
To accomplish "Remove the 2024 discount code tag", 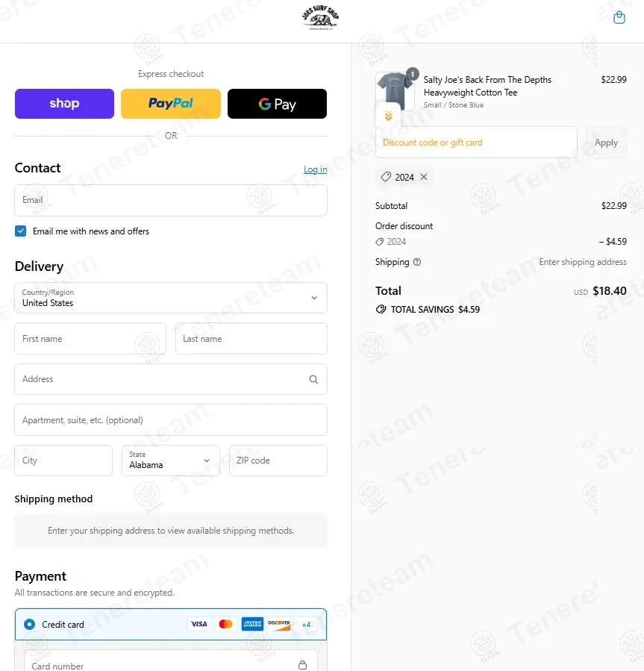I will click(x=424, y=177).
